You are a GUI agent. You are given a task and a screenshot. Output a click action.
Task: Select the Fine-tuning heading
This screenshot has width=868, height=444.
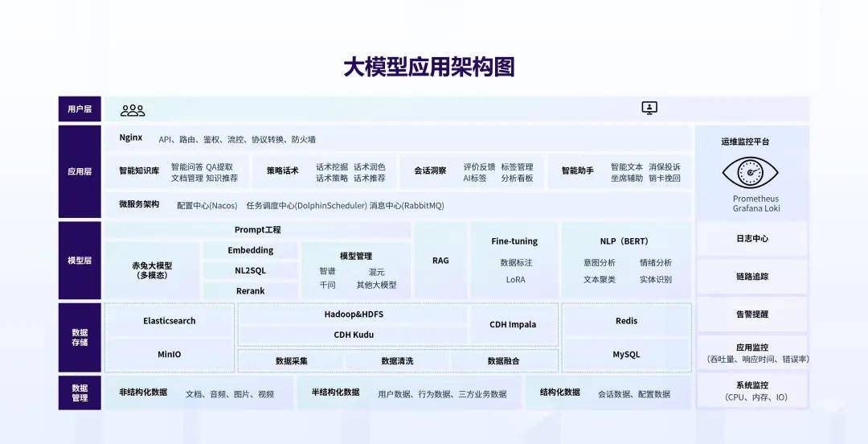point(514,241)
